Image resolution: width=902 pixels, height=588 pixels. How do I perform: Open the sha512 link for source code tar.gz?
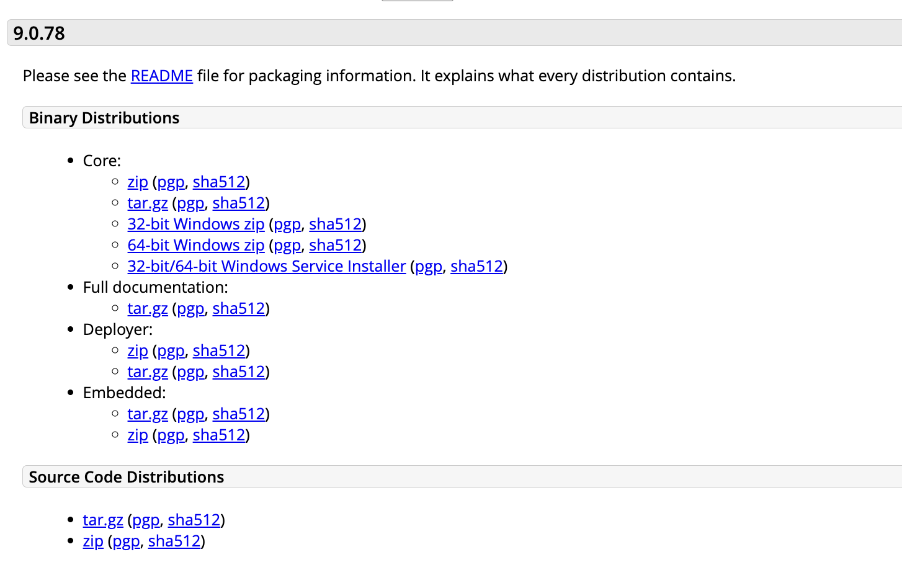click(x=194, y=520)
